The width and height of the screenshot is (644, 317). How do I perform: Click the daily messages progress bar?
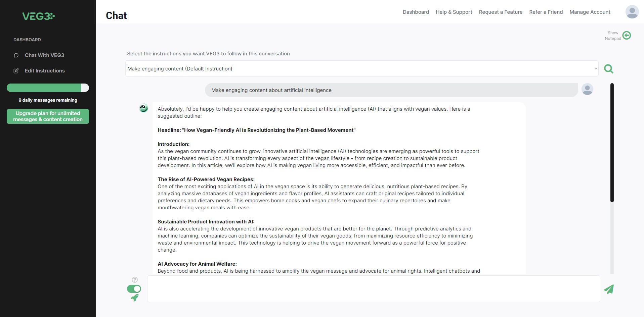[x=48, y=88]
